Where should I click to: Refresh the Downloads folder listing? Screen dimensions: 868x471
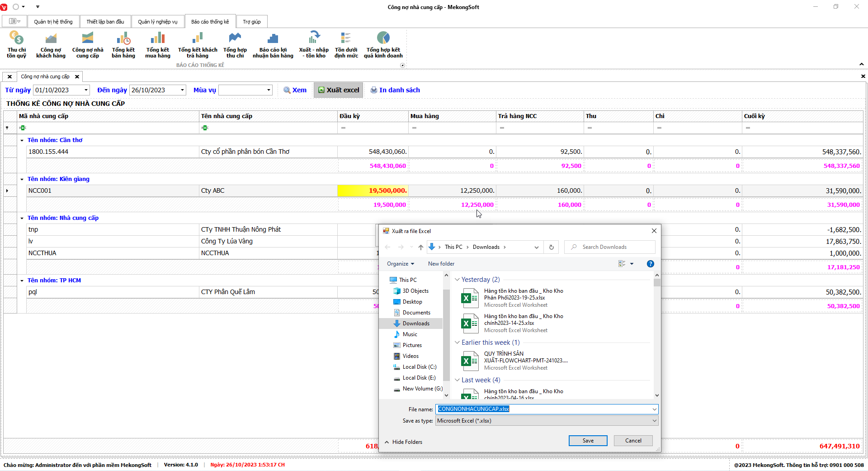[551, 247]
